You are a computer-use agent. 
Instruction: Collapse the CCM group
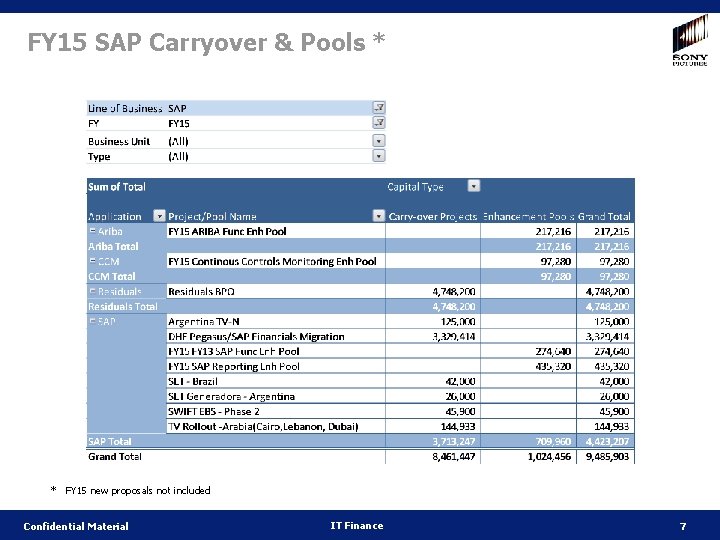93,261
